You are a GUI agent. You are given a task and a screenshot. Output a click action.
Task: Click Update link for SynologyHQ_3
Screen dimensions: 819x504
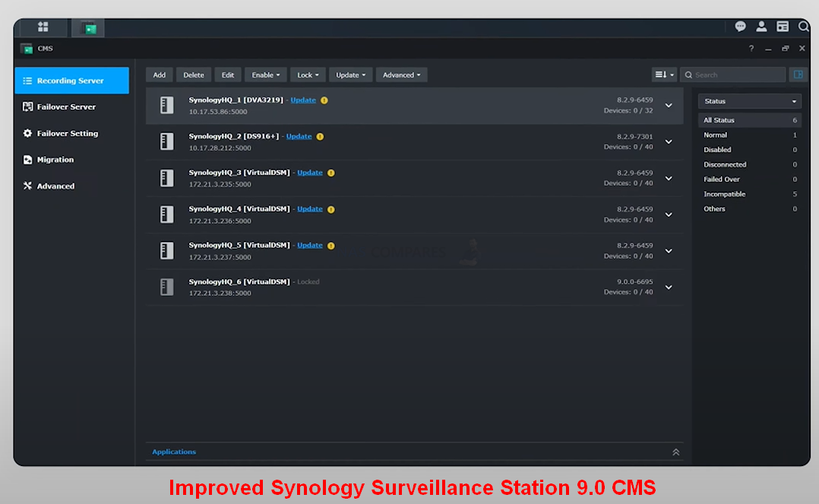click(310, 172)
